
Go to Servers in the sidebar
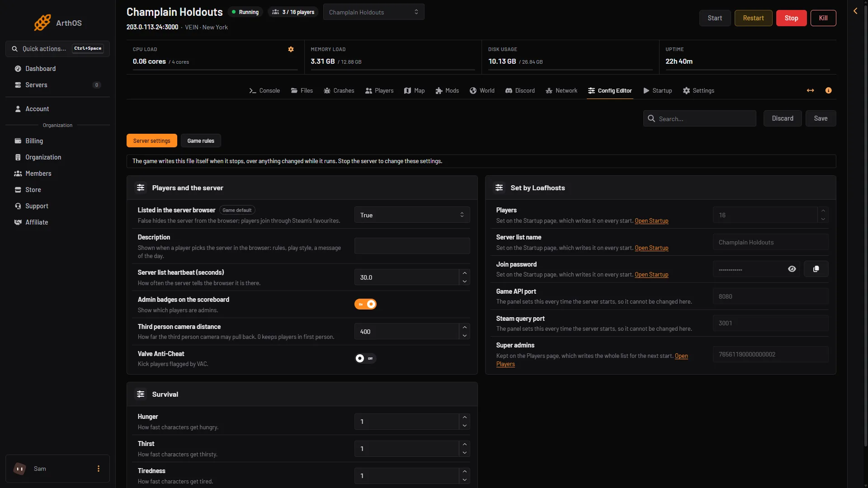(57, 85)
